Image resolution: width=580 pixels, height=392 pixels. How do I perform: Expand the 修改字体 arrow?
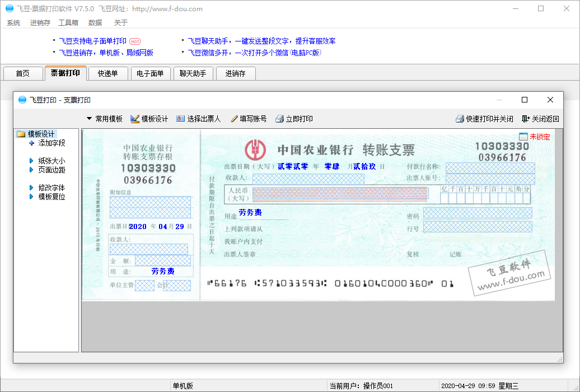click(31, 188)
